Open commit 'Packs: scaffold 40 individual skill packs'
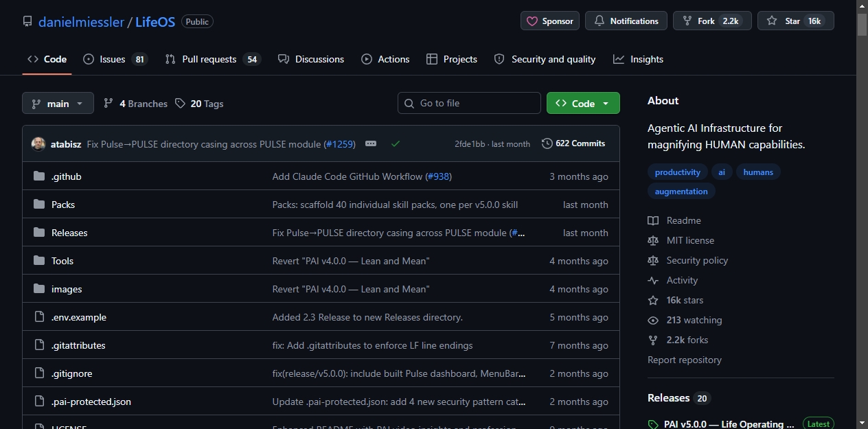The width and height of the screenshot is (868, 429). tap(395, 205)
